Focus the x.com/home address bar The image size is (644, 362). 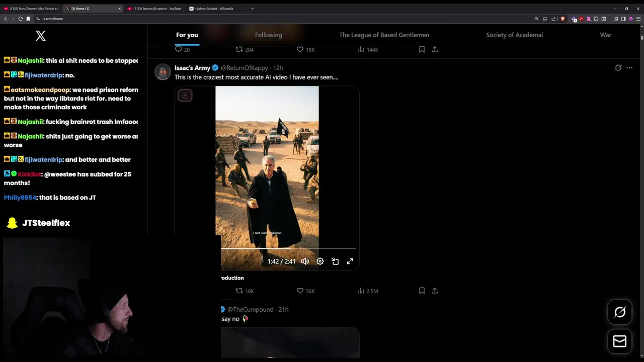[282, 19]
